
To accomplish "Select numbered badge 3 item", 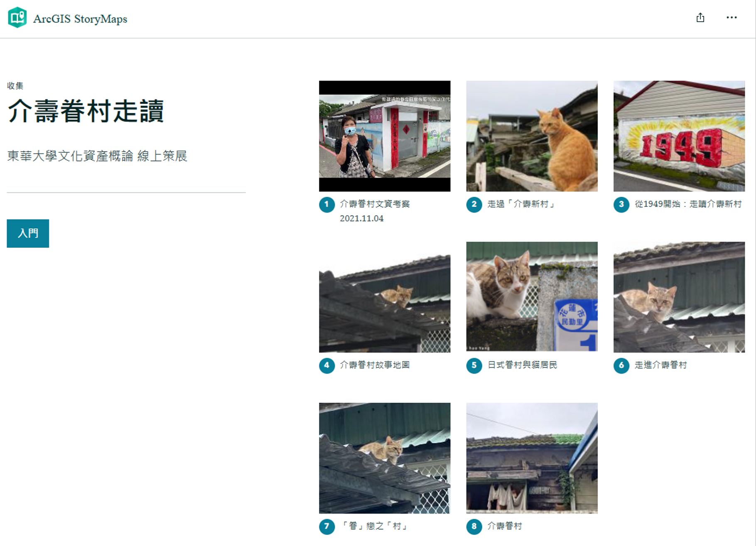I will click(x=621, y=204).
